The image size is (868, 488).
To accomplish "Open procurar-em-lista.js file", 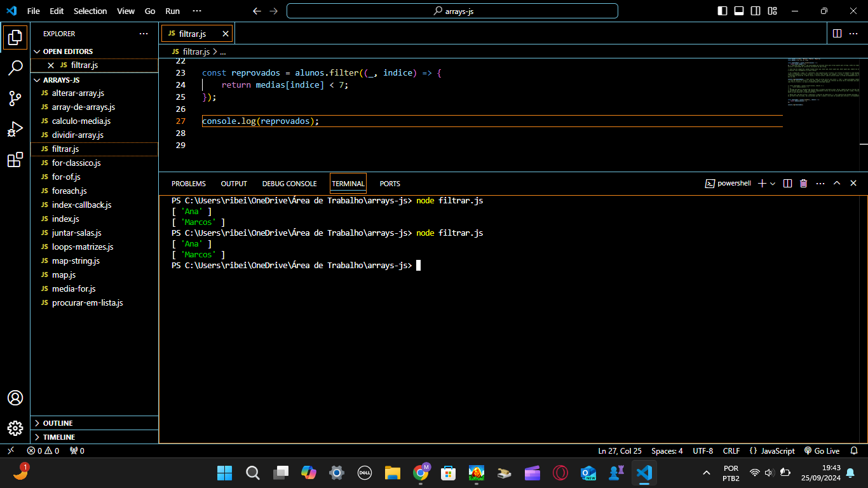I will click(94, 302).
